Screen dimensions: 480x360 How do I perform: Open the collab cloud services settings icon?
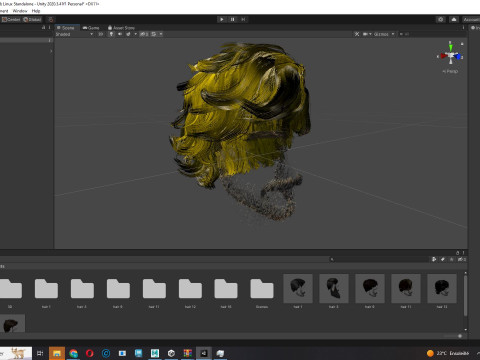[x=441, y=19]
